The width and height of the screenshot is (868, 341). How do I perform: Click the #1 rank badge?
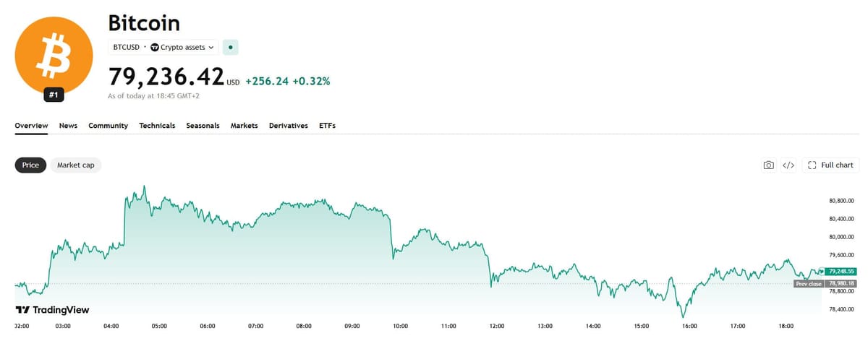(x=54, y=95)
